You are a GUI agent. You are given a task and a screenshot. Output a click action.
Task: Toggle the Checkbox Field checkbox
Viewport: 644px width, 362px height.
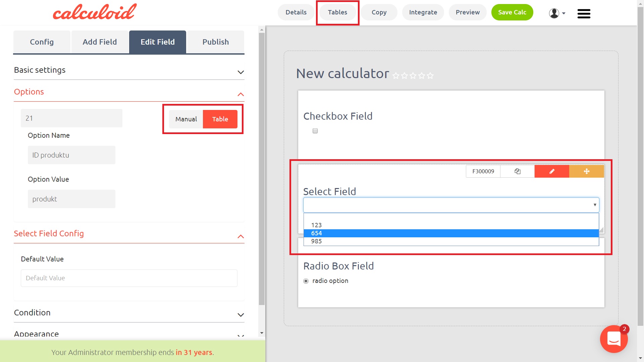315,131
